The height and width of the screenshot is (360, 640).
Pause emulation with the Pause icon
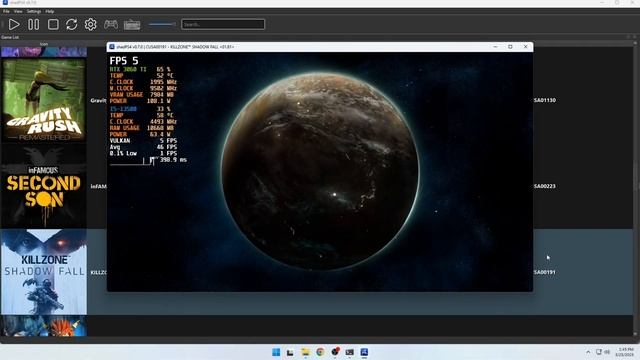(x=33, y=24)
